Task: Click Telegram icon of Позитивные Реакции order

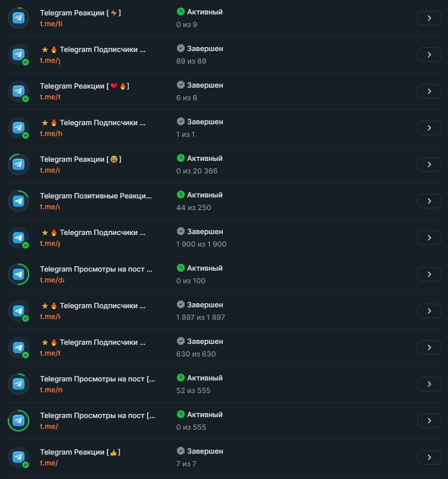Action: click(19, 201)
